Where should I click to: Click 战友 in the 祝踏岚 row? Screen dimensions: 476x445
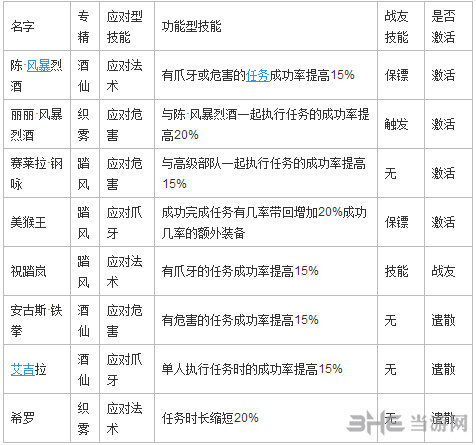pos(443,271)
